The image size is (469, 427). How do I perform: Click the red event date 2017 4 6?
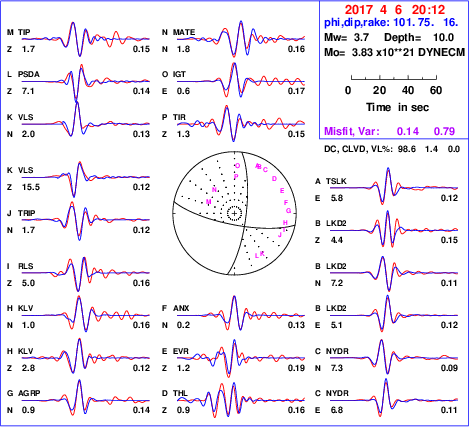pos(373,9)
